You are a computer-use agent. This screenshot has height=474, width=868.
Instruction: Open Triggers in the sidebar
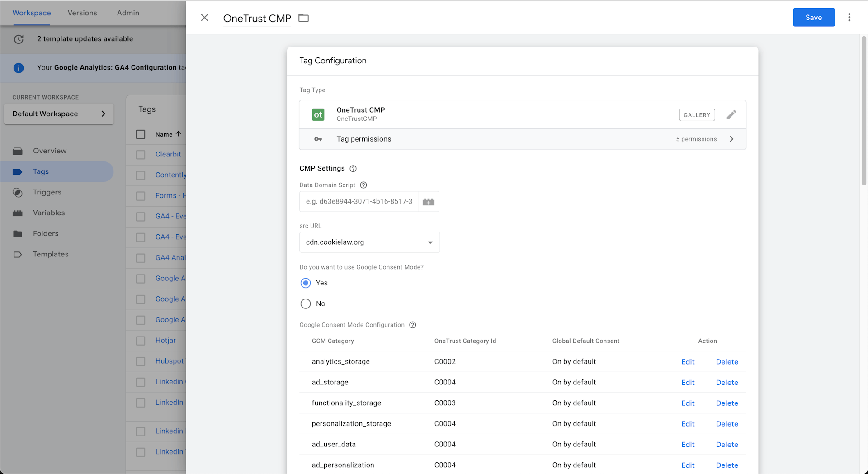tap(47, 192)
